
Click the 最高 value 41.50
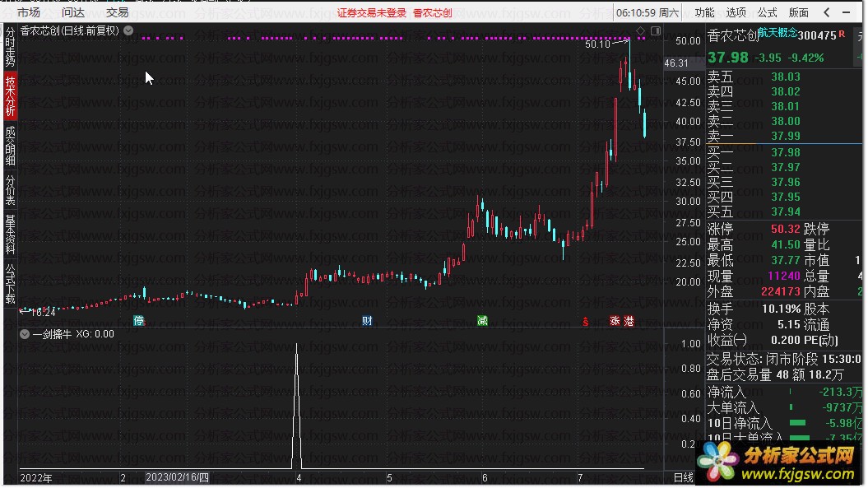786,244
